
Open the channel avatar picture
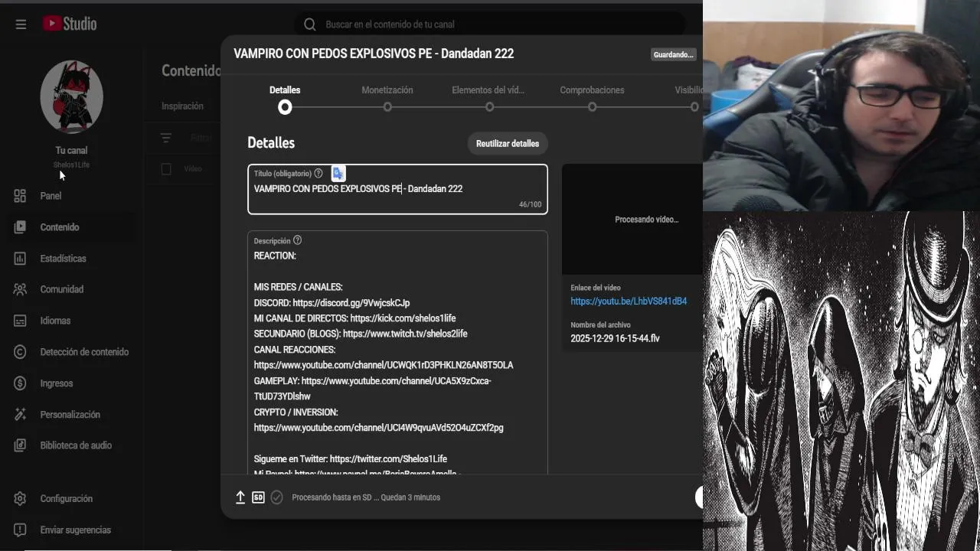coord(71,96)
